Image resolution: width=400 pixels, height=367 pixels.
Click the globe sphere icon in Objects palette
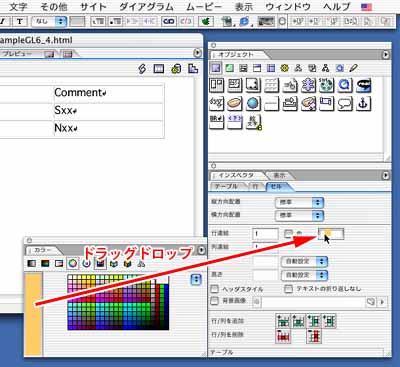253,104
